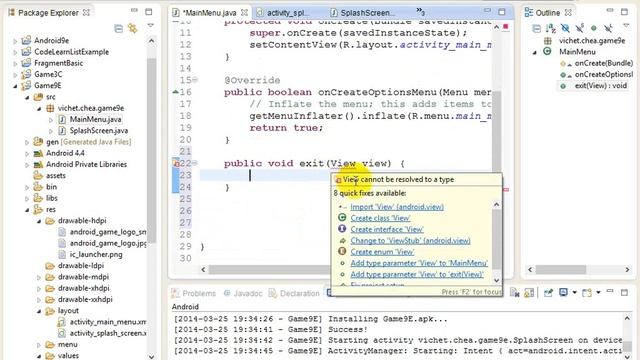640x360 pixels.
Task: Choose Create interface 'View' quick fix
Action: point(387,229)
